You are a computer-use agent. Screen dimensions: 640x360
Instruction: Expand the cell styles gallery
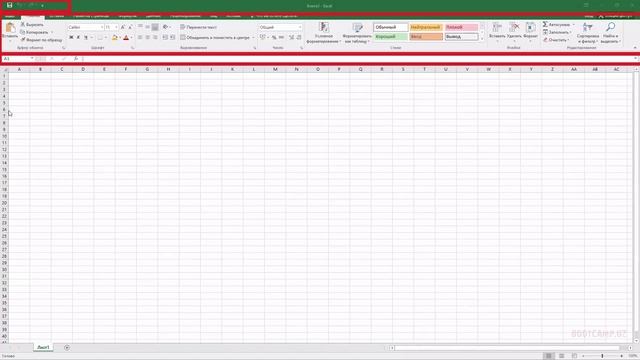click(482, 39)
